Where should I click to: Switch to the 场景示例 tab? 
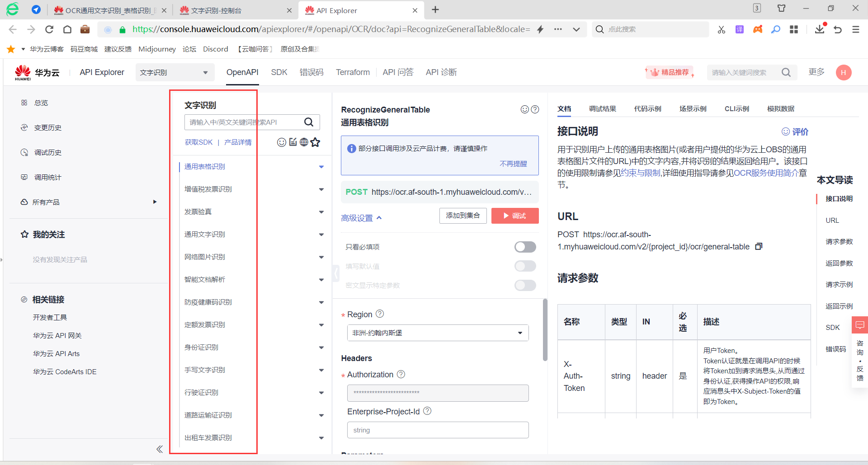[x=693, y=108]
